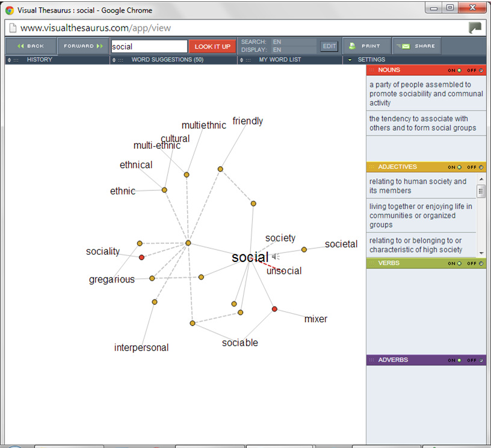Click the LOOK IT UP button
Viewport: 491px width, 448px height.
(x=212, y=47)
